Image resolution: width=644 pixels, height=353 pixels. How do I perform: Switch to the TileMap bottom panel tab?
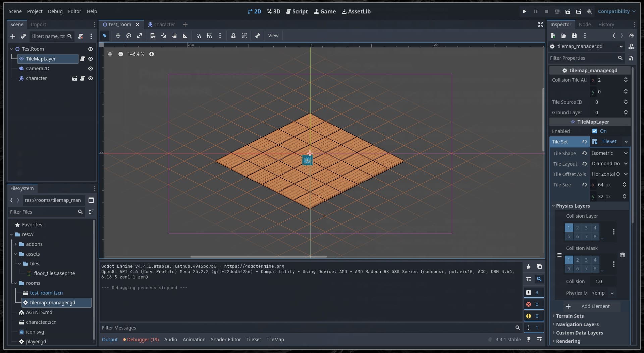point(275,340)
